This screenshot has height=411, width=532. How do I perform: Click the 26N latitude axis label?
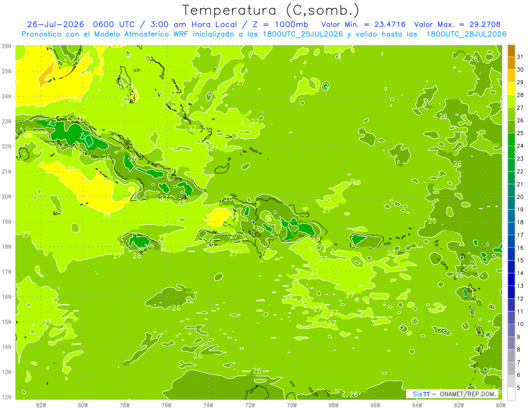pos(7,46)
